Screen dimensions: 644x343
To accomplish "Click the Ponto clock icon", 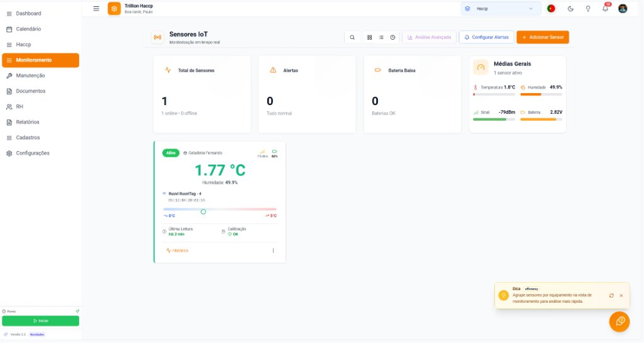I will pos(4,312).
